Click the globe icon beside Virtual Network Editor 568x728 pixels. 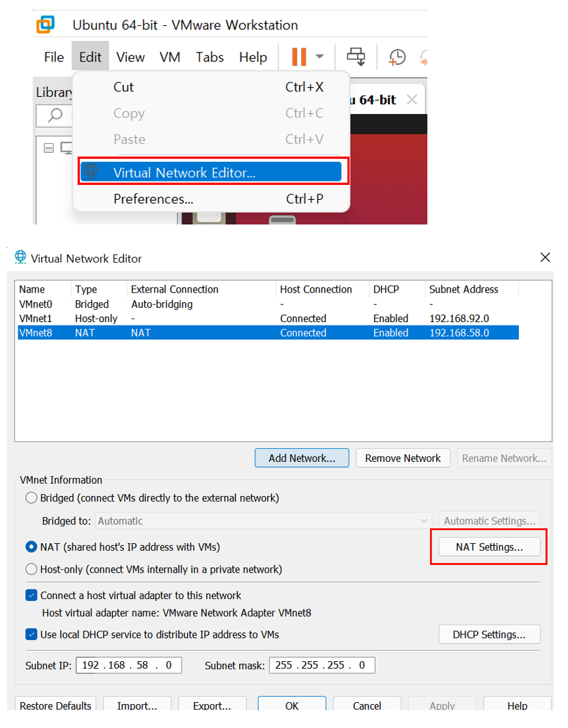click(91, 172)
